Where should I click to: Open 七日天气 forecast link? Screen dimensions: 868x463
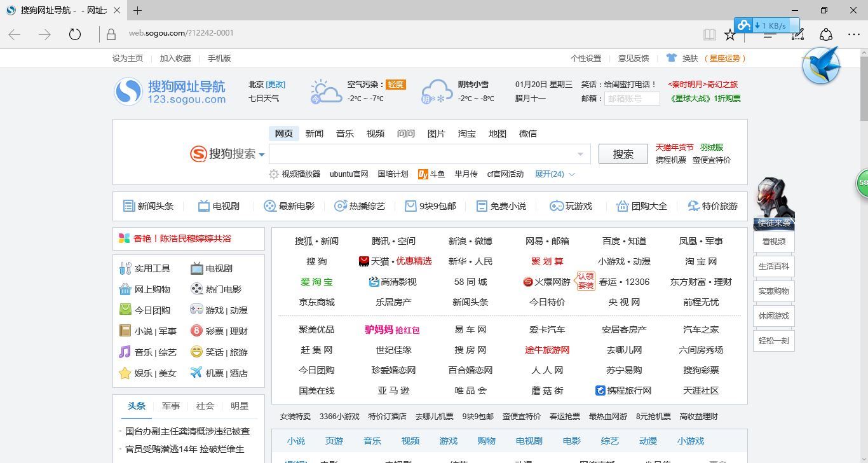point(264,98)
